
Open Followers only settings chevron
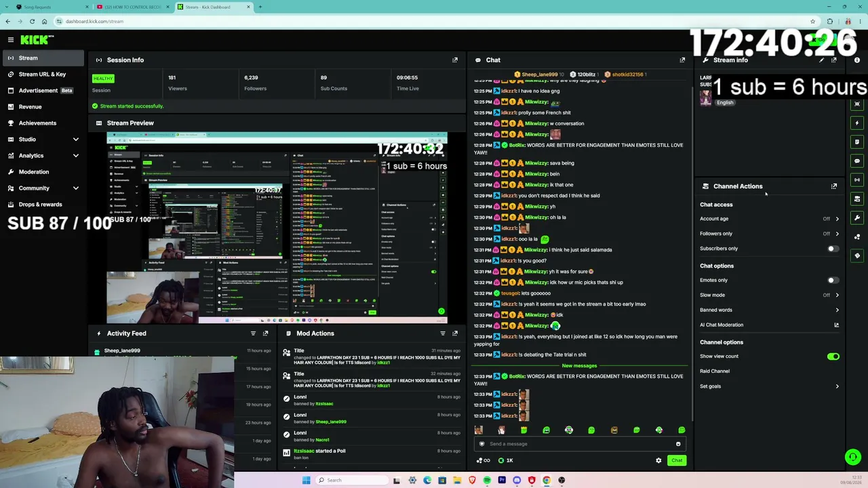click(x=837, y=234)
